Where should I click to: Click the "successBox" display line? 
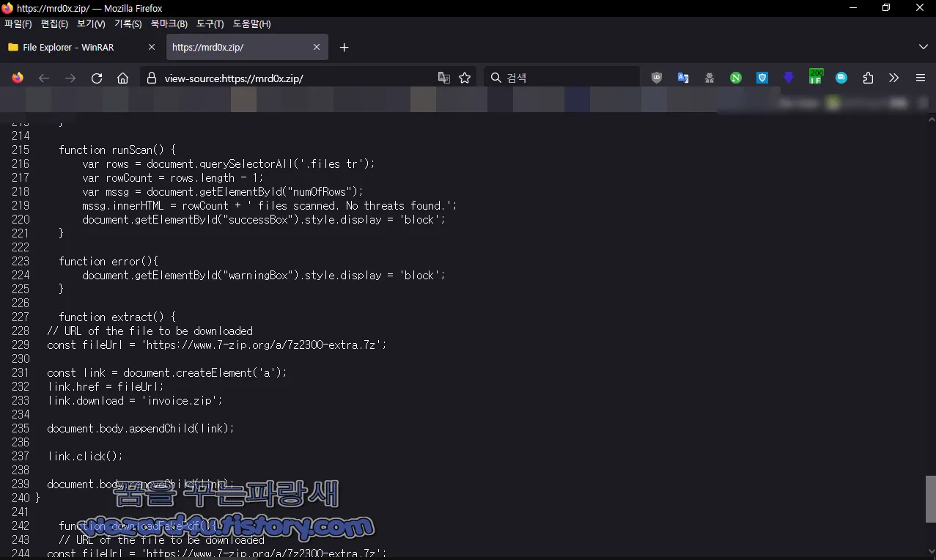click(x=264, y=219)
